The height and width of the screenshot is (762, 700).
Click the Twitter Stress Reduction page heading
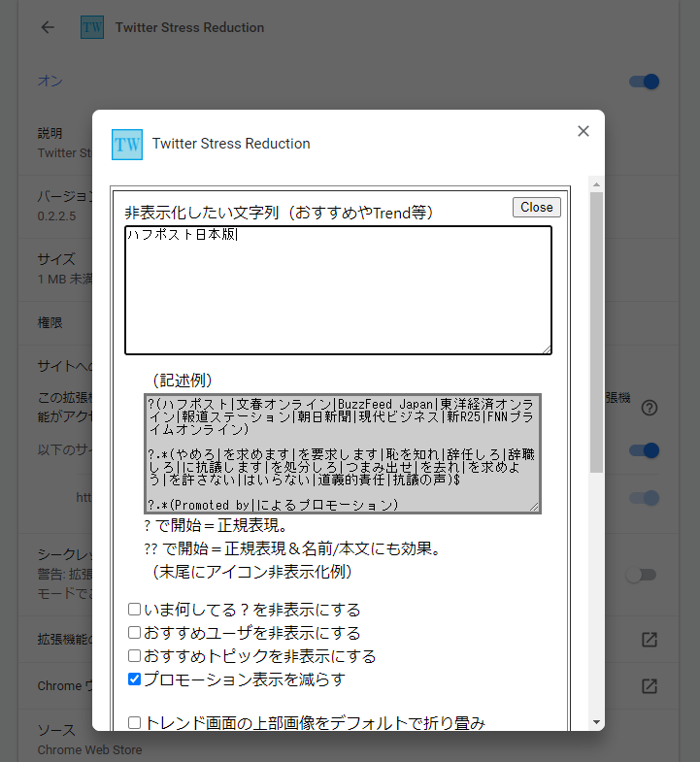coord(189,28)
